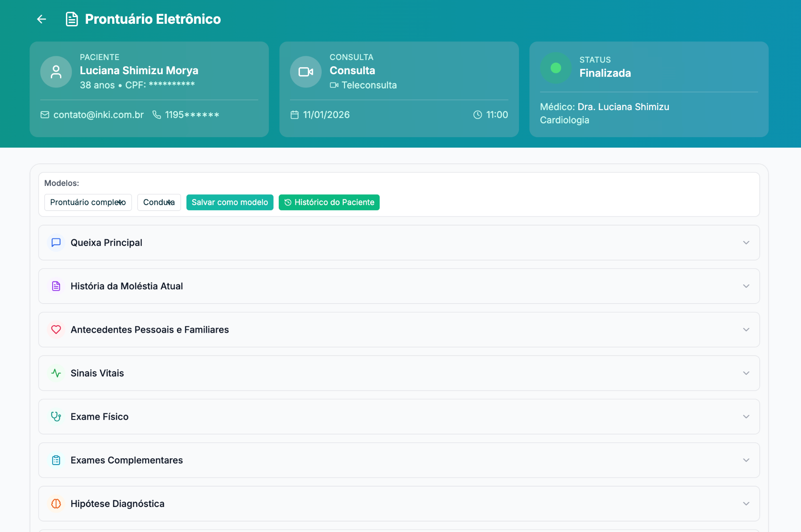Viewport: 801px width, 532px height.
Task: Click the História da Moléstia document icon
Action: coord(56,286)
